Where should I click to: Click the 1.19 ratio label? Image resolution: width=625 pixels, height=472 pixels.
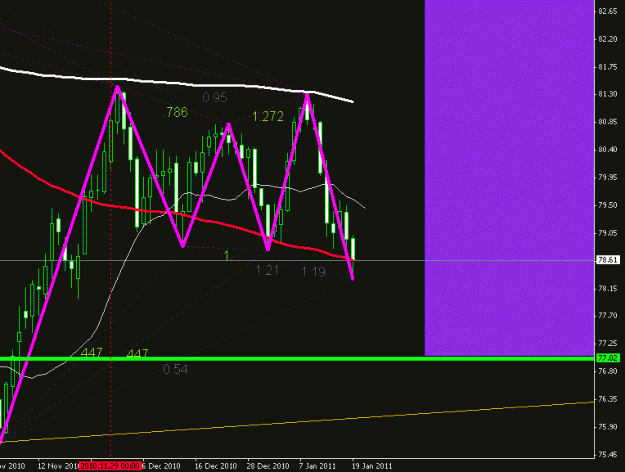click(314, 272)
